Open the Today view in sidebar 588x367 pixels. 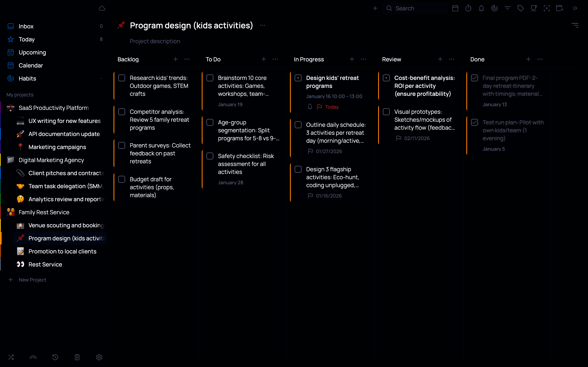pyautogui.click(x=27, y=39)
